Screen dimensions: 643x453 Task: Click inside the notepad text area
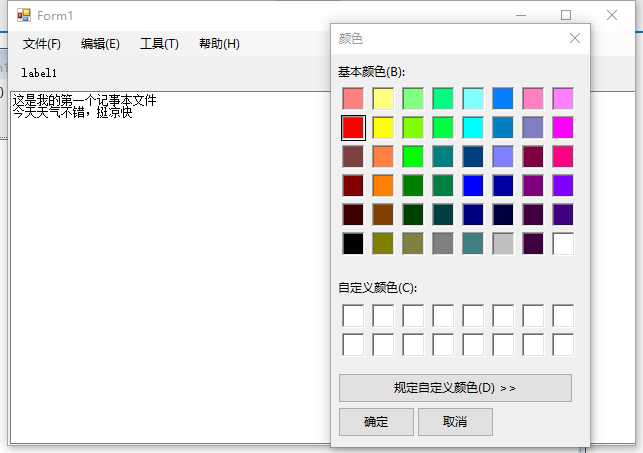click(170, 266)
